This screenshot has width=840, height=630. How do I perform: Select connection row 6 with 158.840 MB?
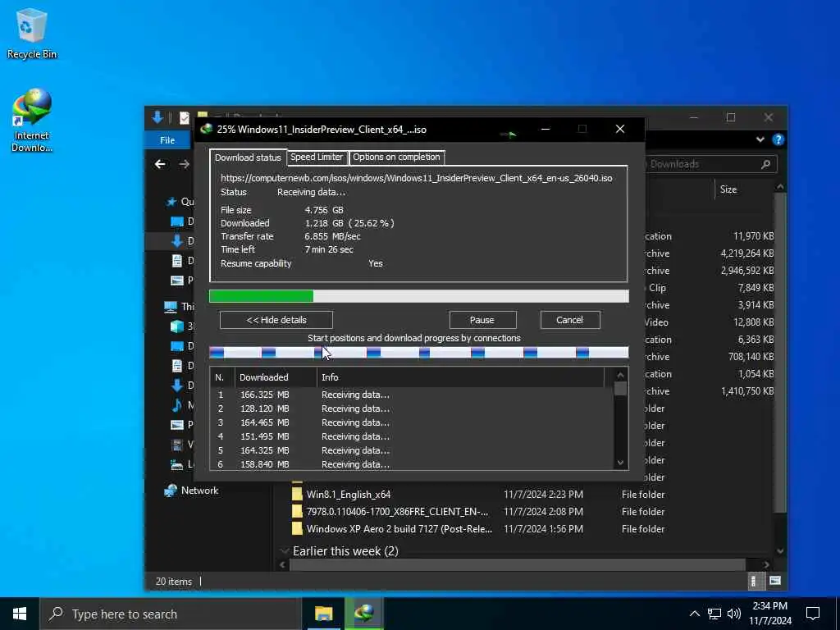click(x=412, y=463)
